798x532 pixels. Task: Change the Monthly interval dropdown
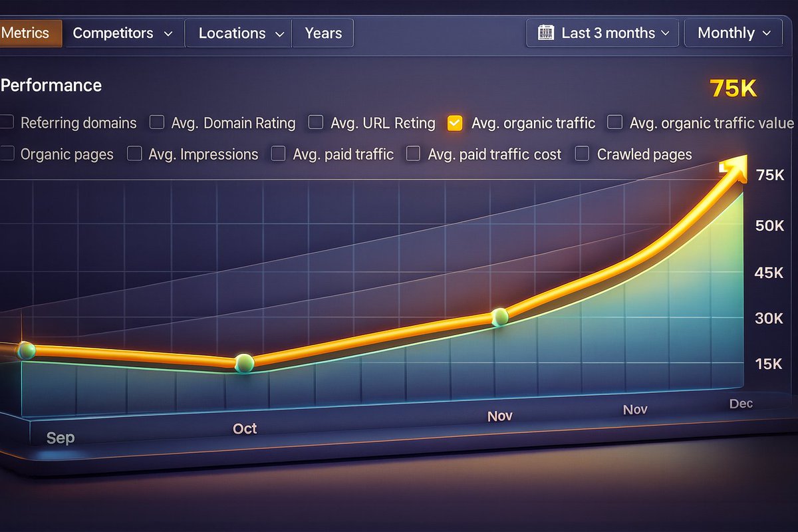(x=733, y=33)
